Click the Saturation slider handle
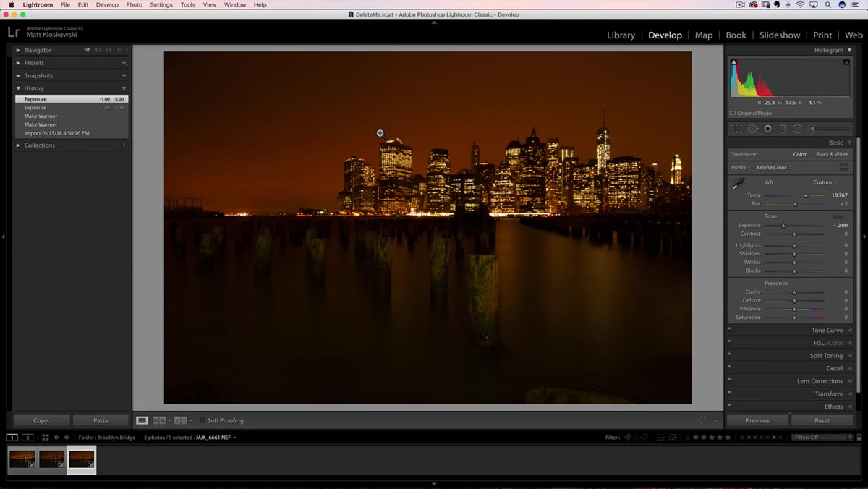 (794, 318)
